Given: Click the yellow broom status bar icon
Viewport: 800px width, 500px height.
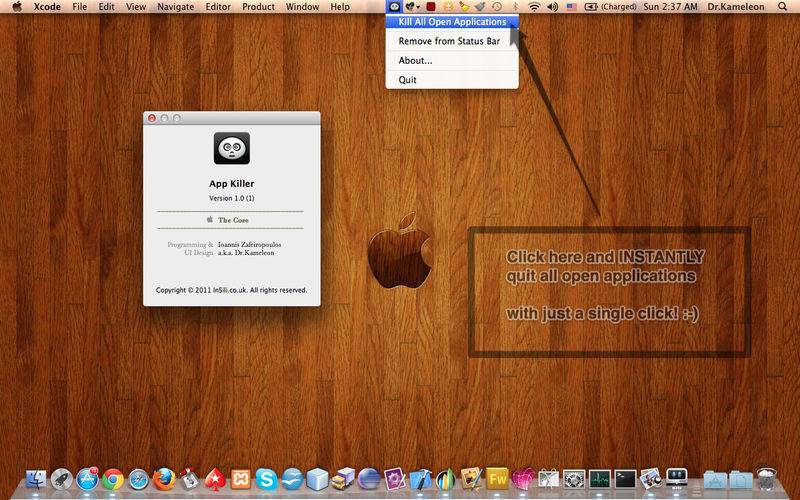Looking at the screenshot, I should click(464, 7).
